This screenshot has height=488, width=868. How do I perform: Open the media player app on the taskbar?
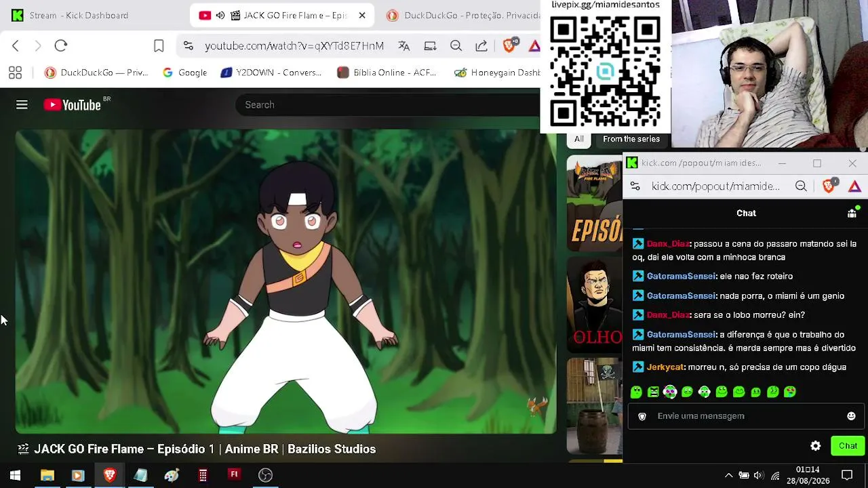[78, 475]
